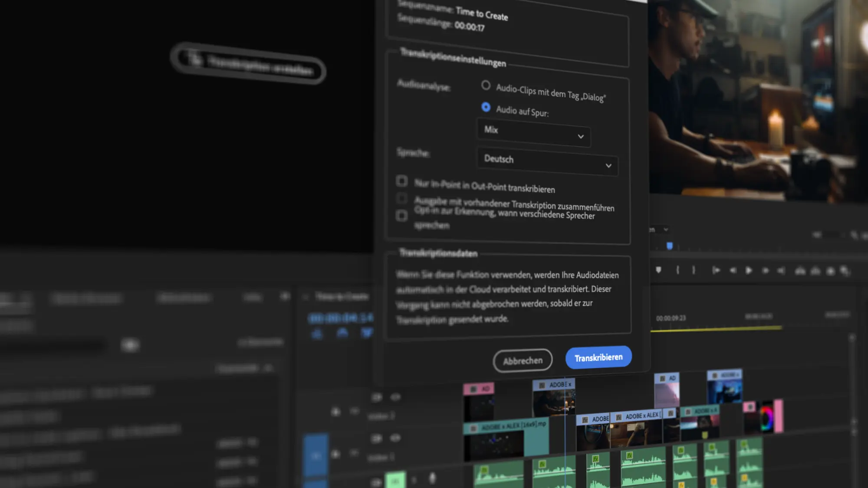Click the Extract icon in the monitor toolbar
The width and height of the screenshot is (868, 488).
point(815,271)
